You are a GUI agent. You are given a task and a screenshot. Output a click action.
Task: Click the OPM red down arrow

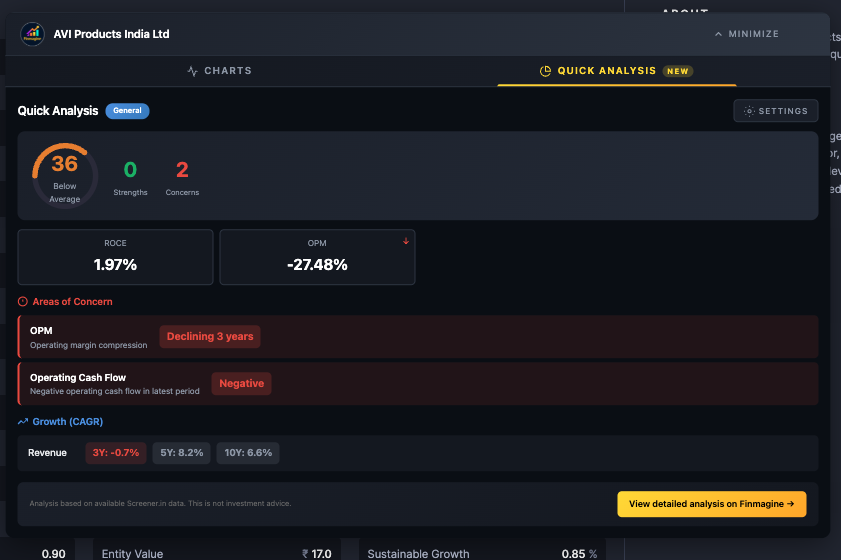(x=406, y=241)
